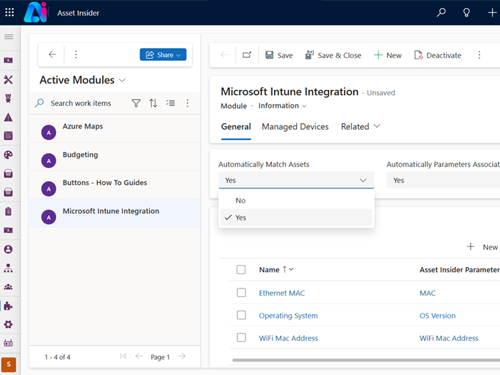Check the Ethernet MAC row checkbox
Image resolution: width=500 pixels, height=375 pixels.
(241, 293)
